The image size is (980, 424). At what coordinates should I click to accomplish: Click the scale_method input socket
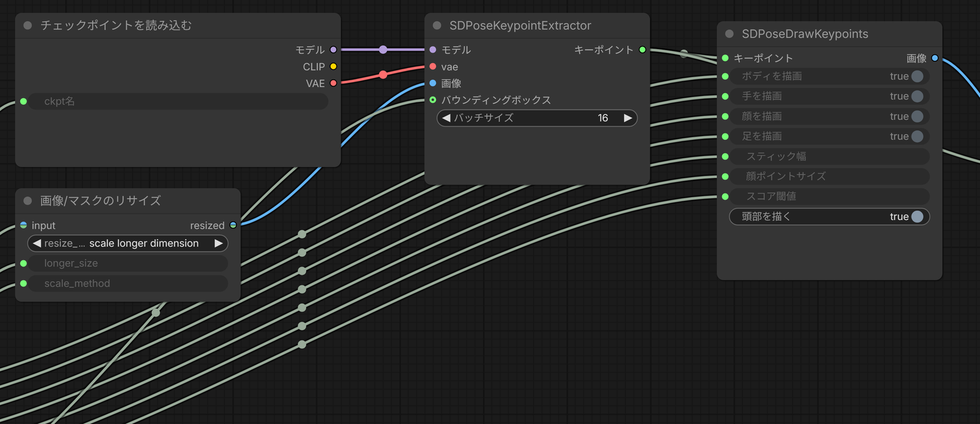pos(23,283)
